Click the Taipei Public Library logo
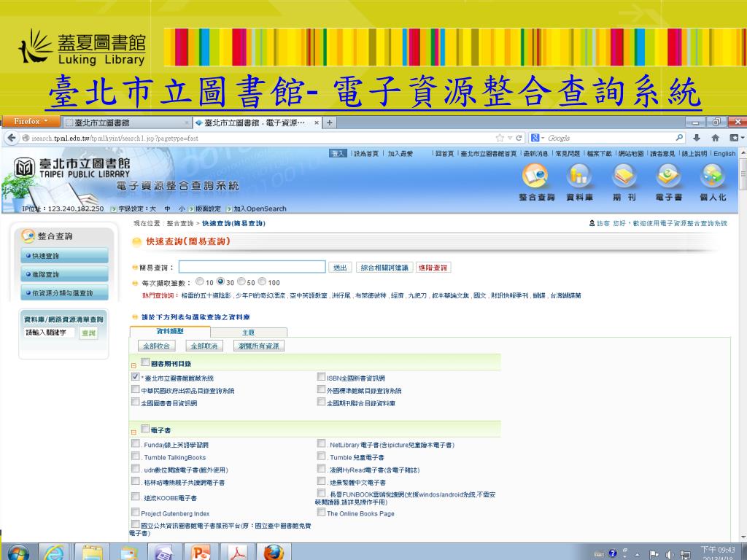The height and width of the screenshot is (560, 747). (x=71, y=168)
